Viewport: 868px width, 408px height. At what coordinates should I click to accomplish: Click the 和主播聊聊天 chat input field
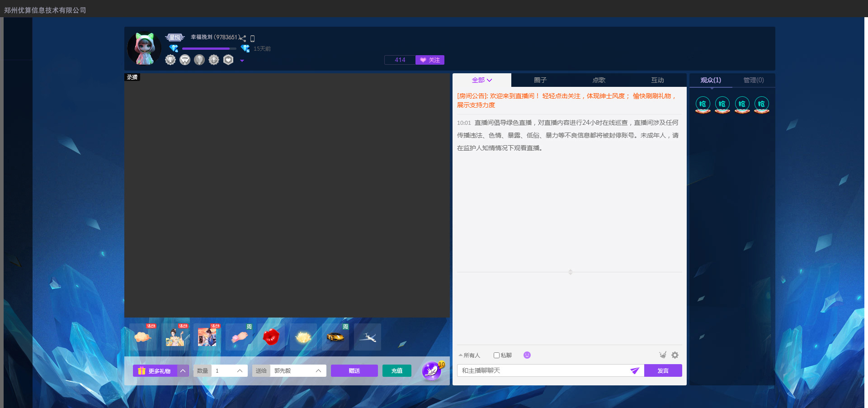(x=542, y=371)
